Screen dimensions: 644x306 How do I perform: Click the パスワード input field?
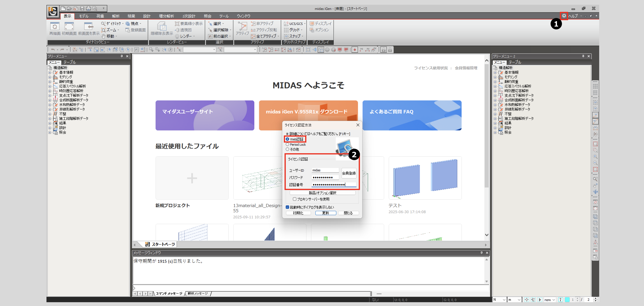pyautogui.click(x=325, y=177)
